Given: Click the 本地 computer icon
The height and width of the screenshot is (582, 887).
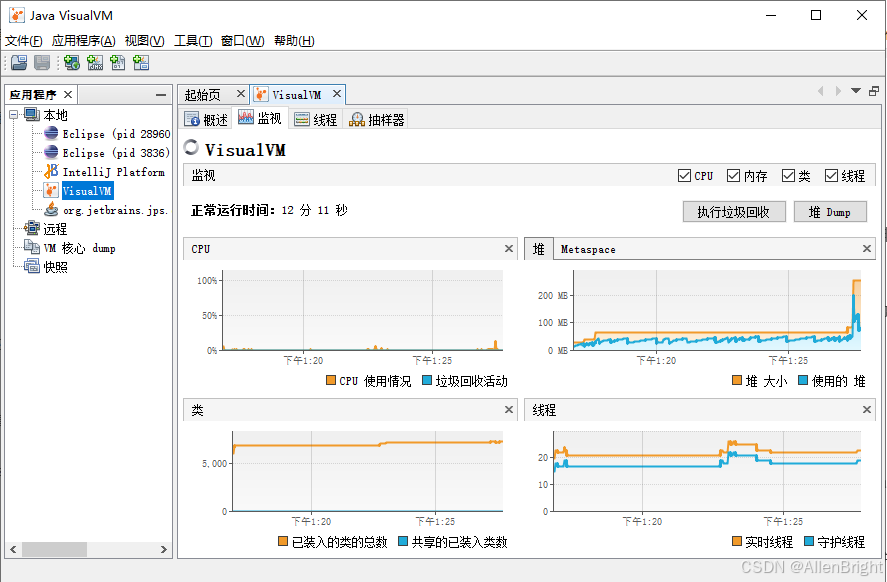Looking at the screenshot, I should pyautogui.click(x=32, y=114).
